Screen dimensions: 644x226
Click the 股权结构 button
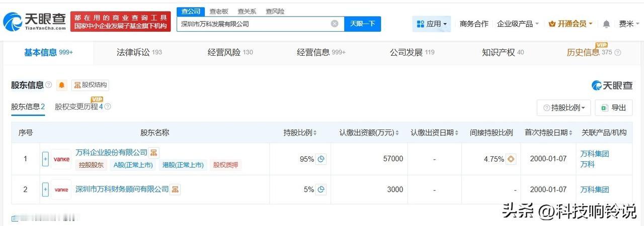tap(90, 85)
